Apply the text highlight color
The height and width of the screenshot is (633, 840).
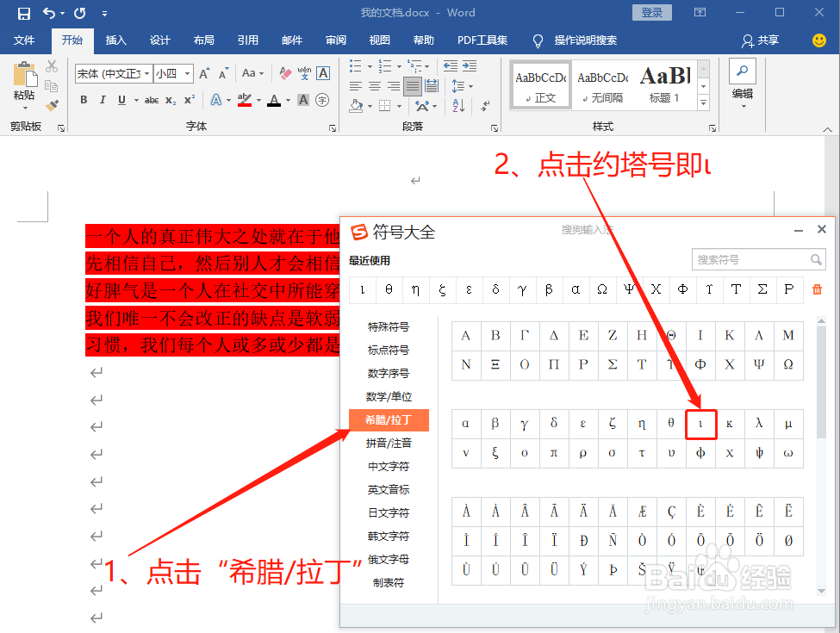[245, 100]
